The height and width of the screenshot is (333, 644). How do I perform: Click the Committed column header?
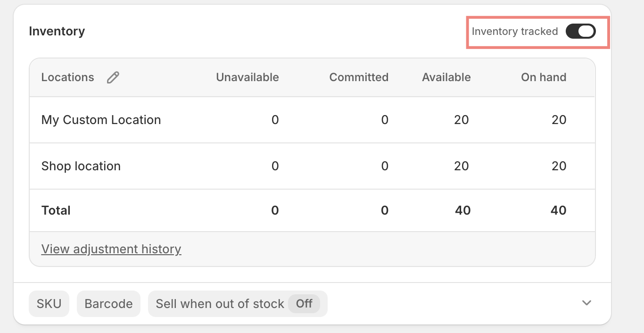click(x=359, y=77)
